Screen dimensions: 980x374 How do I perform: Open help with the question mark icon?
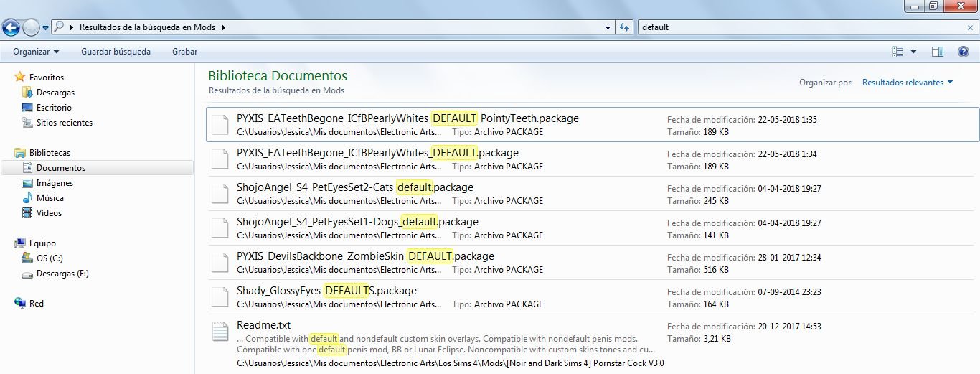tap(963, 52)
